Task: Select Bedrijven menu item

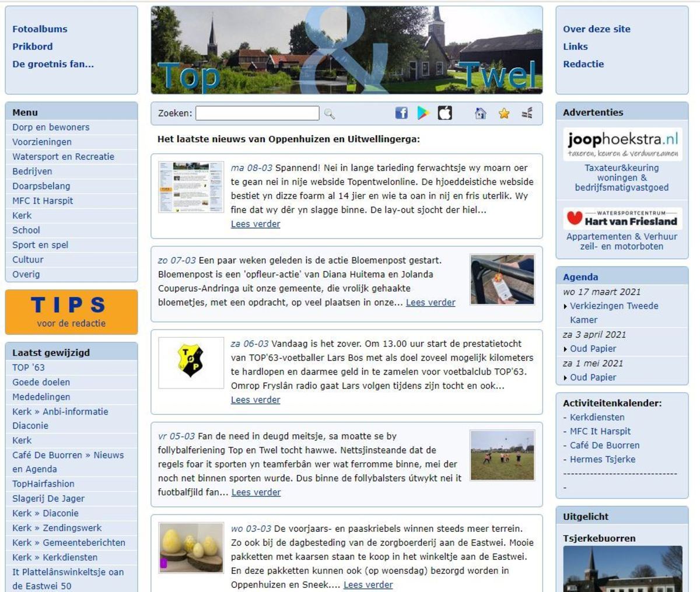Action: click(x=32, y=171)
